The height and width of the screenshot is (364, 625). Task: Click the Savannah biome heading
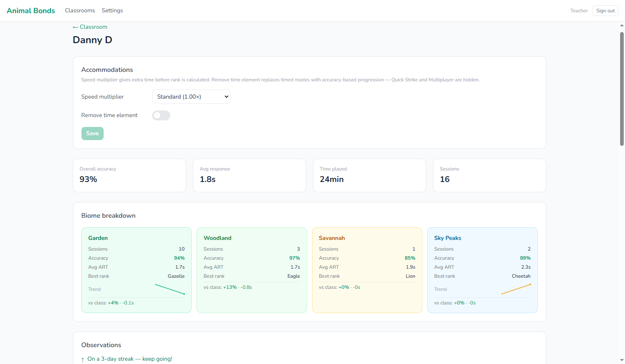pyautogui.click(x=332, y=238)
